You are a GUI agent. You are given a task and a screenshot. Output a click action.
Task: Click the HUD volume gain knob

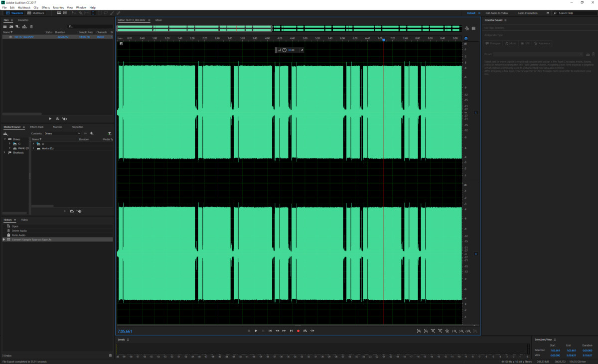[284, 50]
